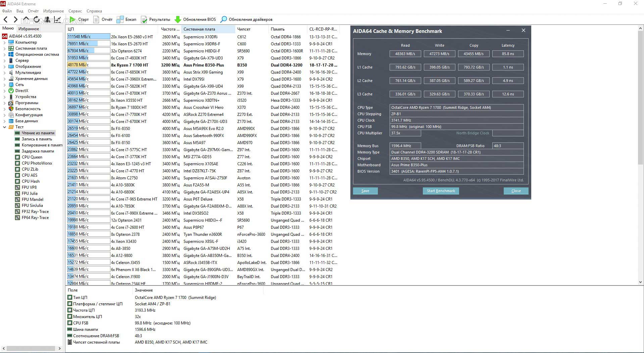Click the Close button in the benchmark dialog
Viewport: 644px width, 353px height.
(516, 191)
